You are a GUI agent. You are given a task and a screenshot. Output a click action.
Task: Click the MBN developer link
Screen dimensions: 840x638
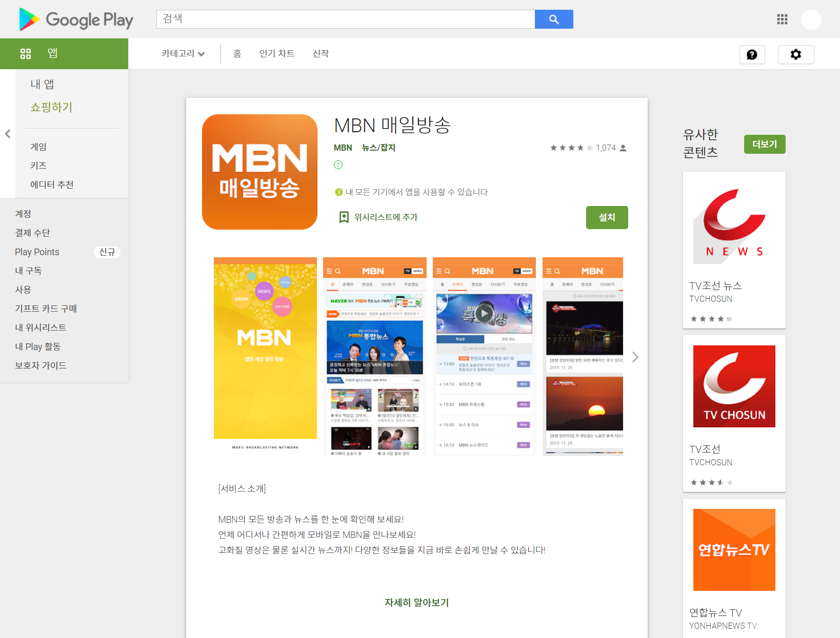pos(343,148)
